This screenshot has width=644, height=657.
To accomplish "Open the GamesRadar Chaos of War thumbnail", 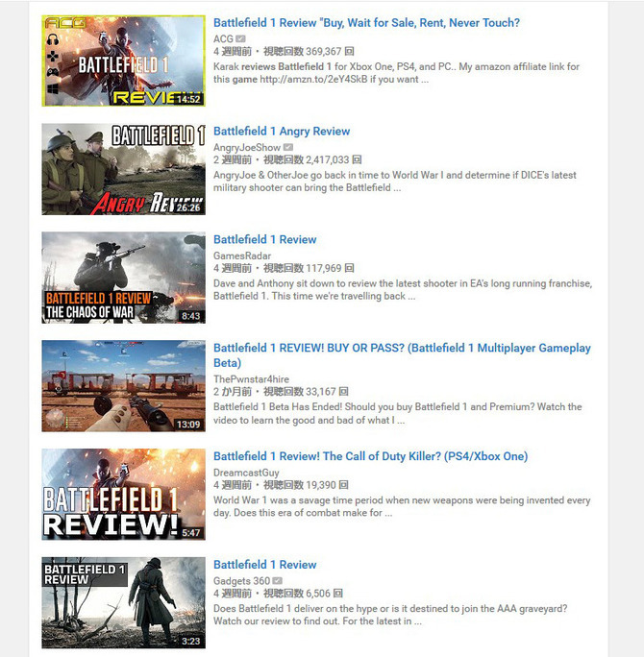I will pos(123,278).
